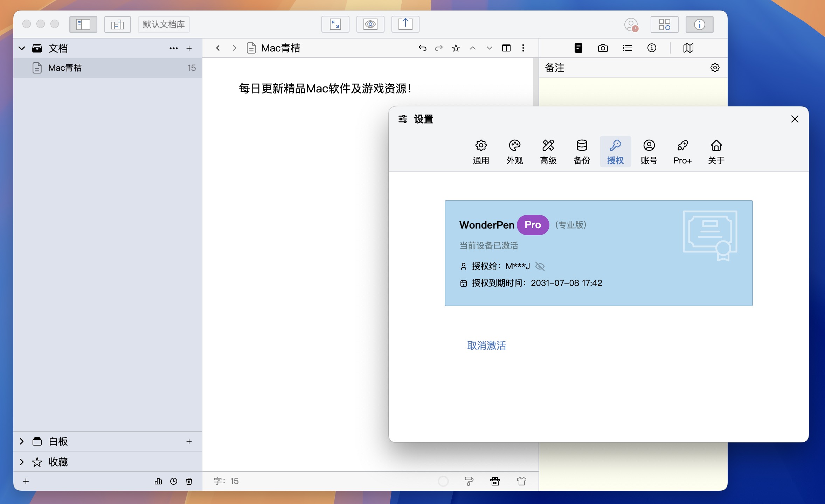Click the purple Pro badge
Image resolution: width=825 pixels, height=504 pixels.
click(533, 225)
